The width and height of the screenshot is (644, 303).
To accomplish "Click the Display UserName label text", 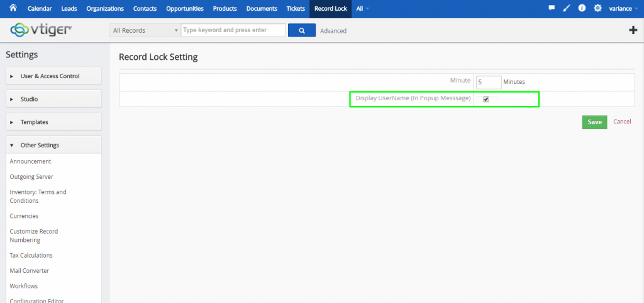I will tap(413, 98).
